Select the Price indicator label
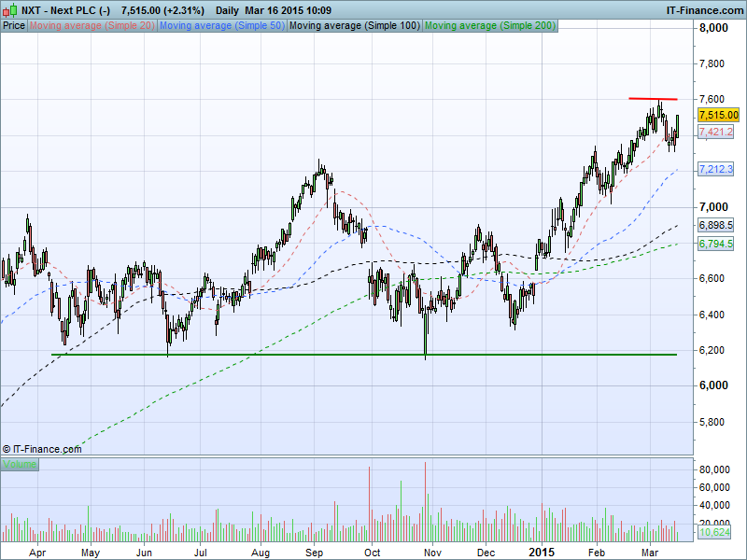Screen dimensions: 747x560 [x=14, y=26]
